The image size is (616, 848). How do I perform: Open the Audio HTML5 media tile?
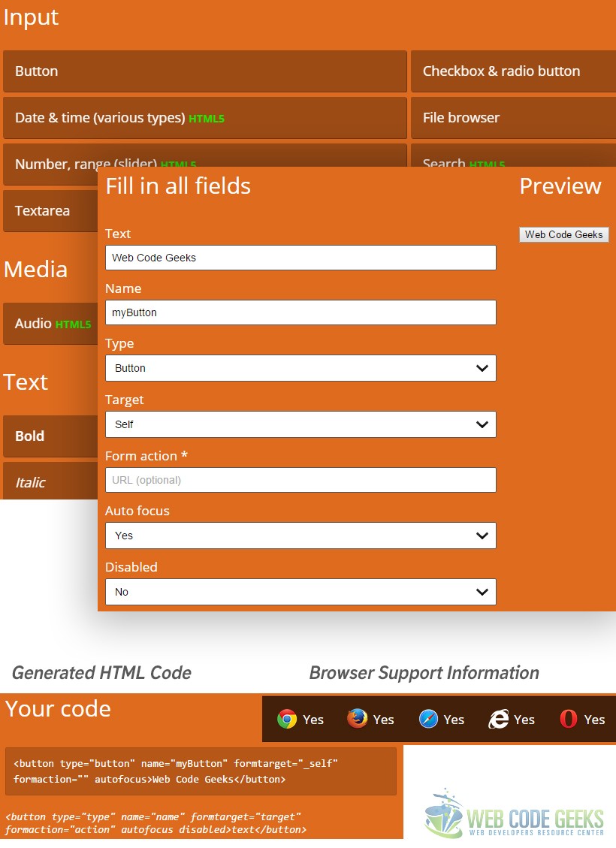point(50,324)
